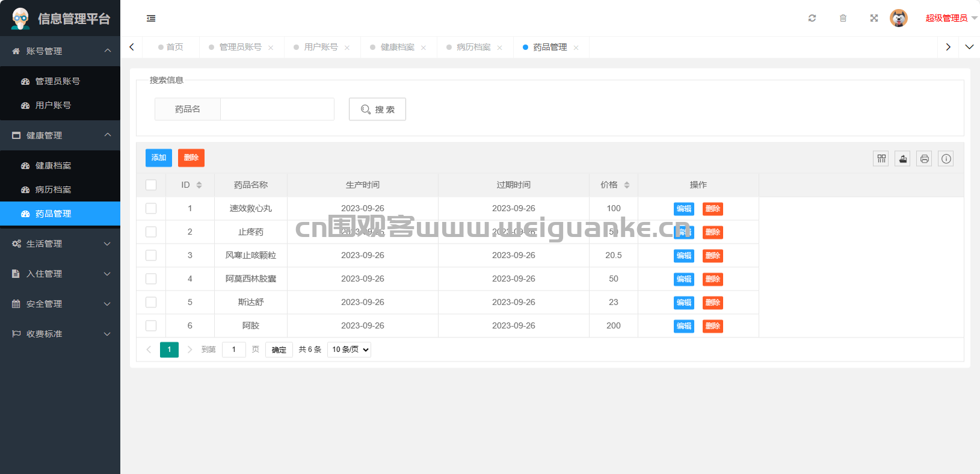Open 用户账号 in the sidebar

pyautogui.click(x=60, y=105)
